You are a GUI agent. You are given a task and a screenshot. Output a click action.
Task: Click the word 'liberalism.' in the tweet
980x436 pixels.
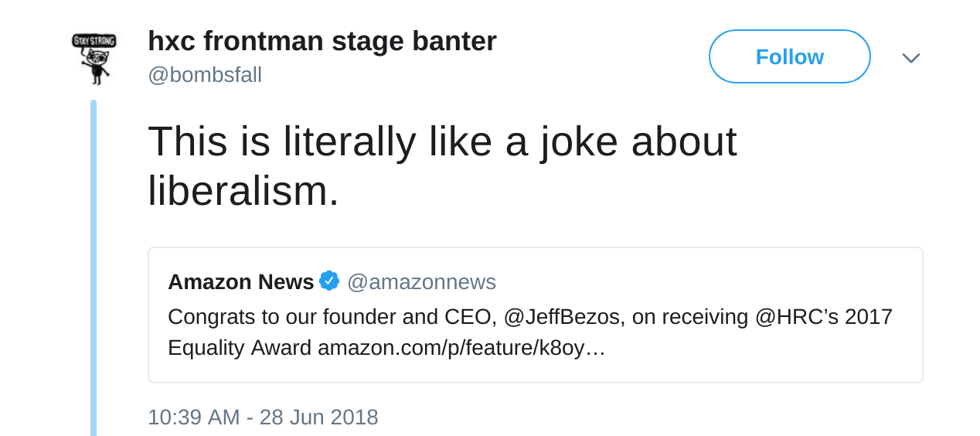pyautogui.click(x=243, y=190)
